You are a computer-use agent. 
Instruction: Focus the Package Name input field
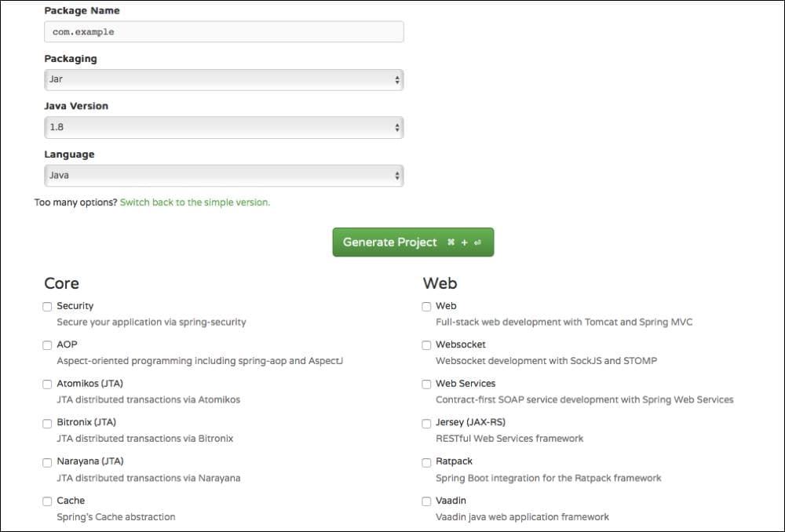pos(222,31)
